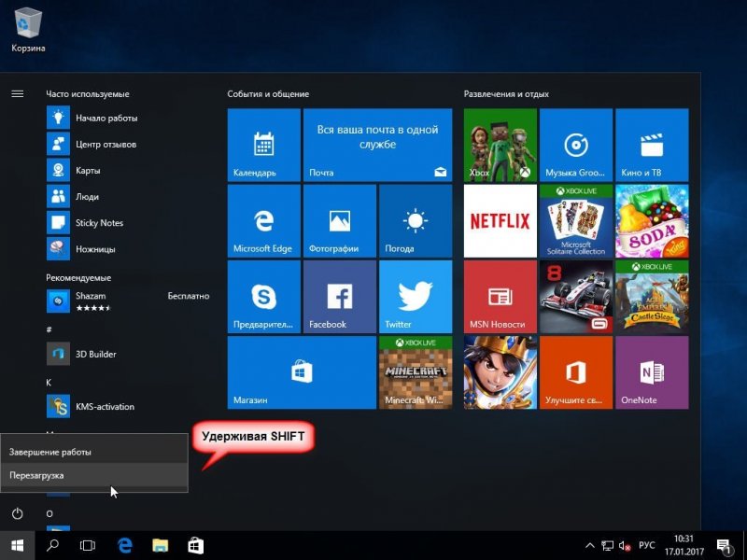Open the Фотографии tile
Image resolution: width=747 pixels, height=560 pixels.
(340, 221)
